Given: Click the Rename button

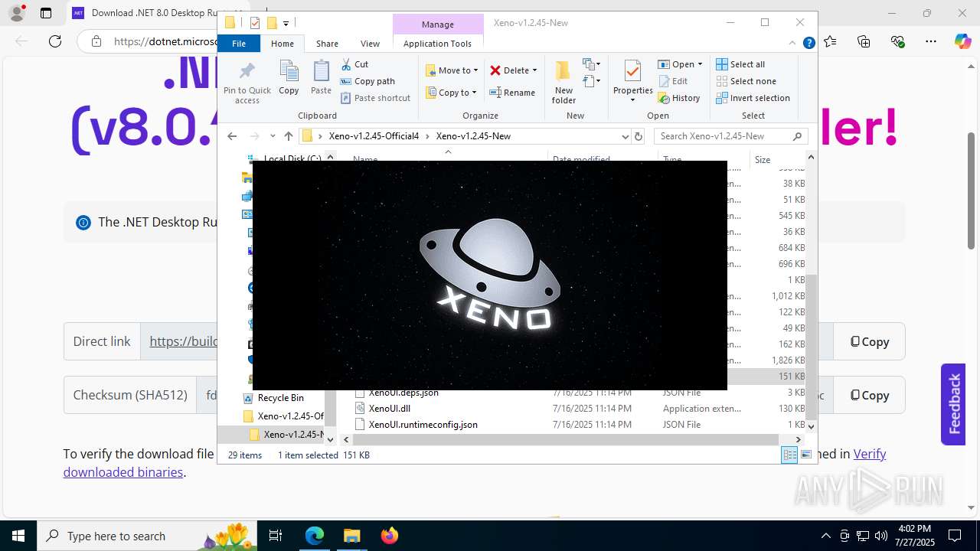Looking at the screenshot, I should (512, 93).
